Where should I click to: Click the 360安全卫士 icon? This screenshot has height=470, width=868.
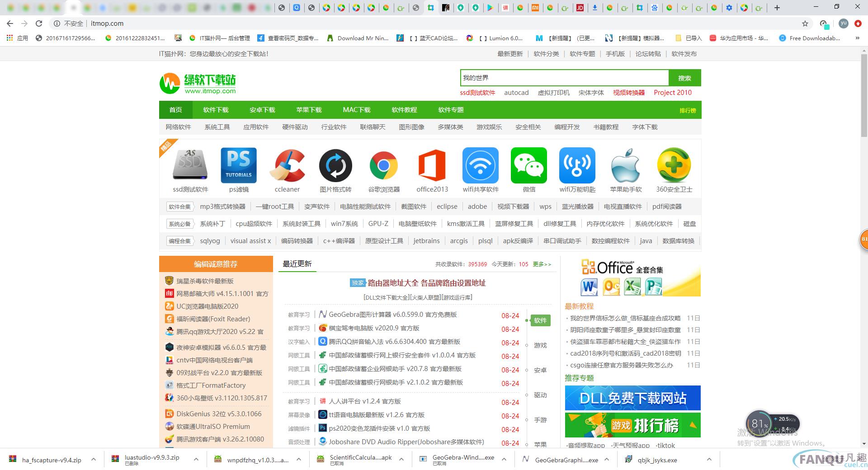point(674,165)
